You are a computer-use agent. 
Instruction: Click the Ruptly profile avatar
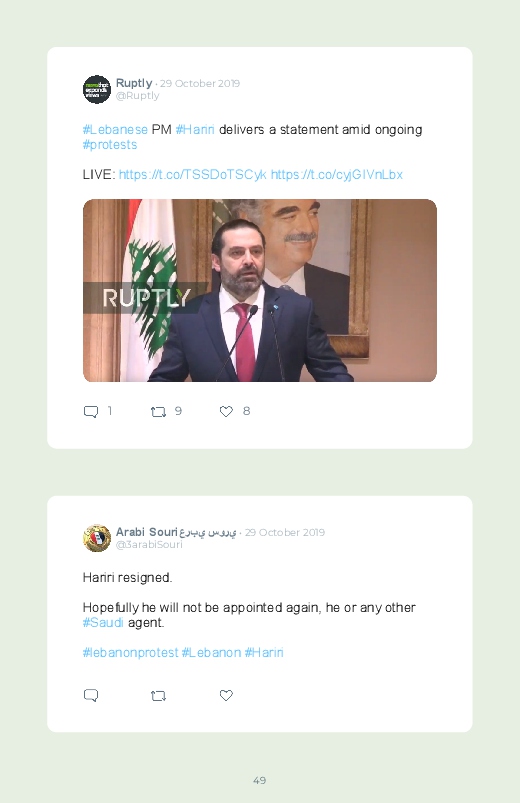tap(97, 89)
